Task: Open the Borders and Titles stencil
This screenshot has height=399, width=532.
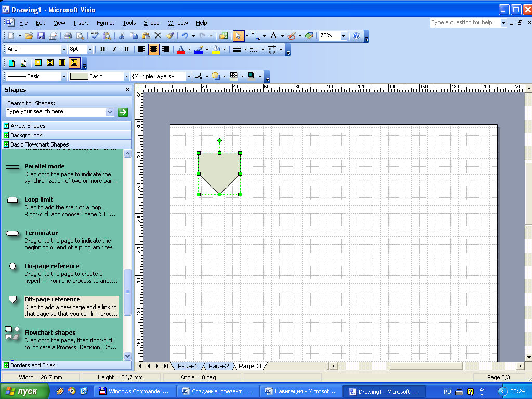Action: pyautogui.click(x=67, y=365)
